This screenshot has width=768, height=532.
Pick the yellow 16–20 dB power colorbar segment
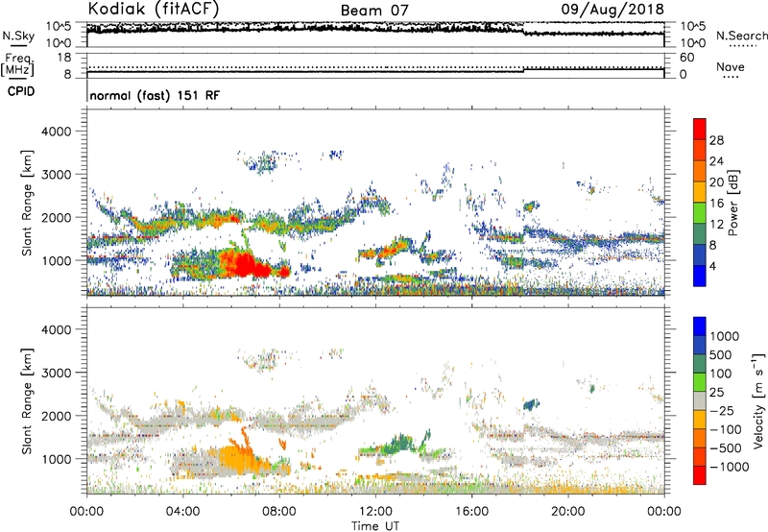[x=700, y=192]
